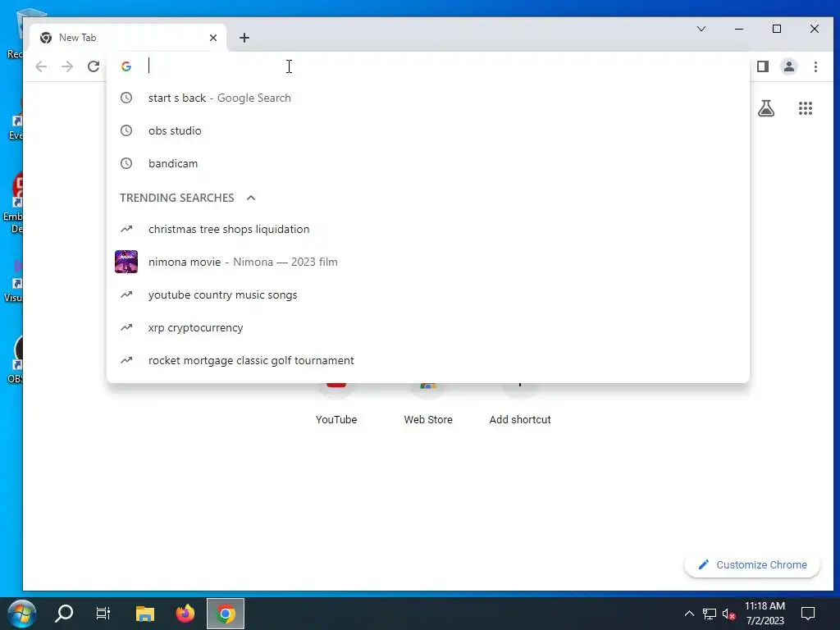Image resolution: width=840 pixels, height=630 pixels.
Task: Open the Search Labs flask icon
Action: click(766, 108)
